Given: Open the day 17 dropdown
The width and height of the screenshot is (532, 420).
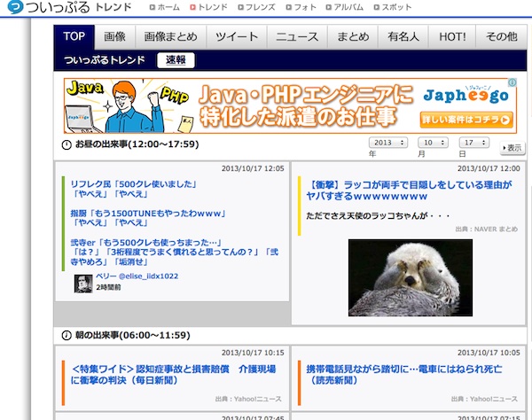Looking at the screenshot, I should tap(474, 143).
